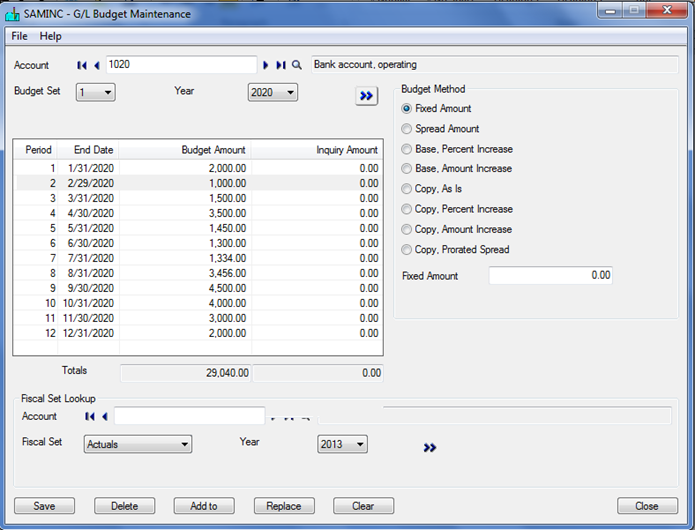Open the Fiscal Set Actuals dropdown
Image resolution: width=695 pixels, height=530 pixels.
click(x=138, y=444)
